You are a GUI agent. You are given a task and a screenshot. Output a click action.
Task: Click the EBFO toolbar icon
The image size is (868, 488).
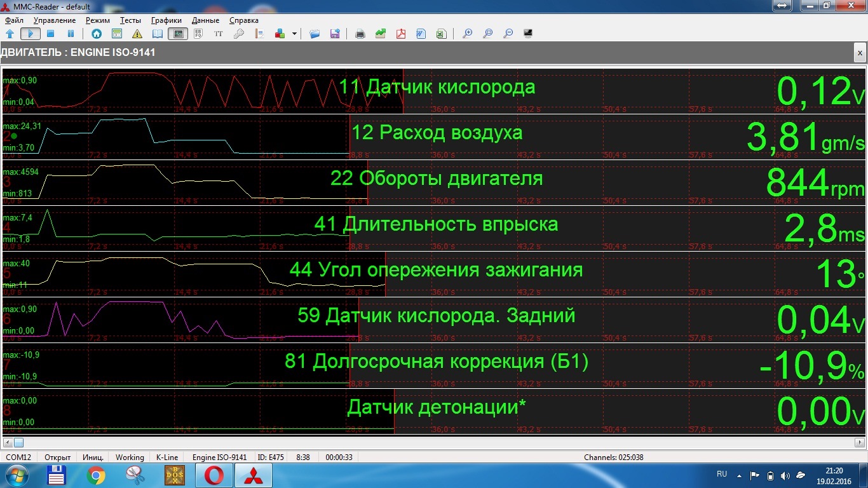pos(198,34)
